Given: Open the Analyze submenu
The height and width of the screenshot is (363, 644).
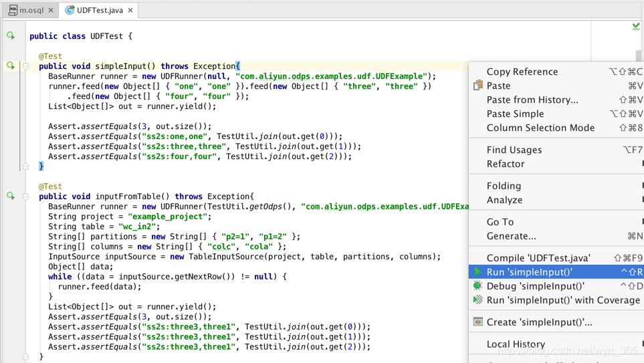Looking at the screenshot, I should (556, 200).
